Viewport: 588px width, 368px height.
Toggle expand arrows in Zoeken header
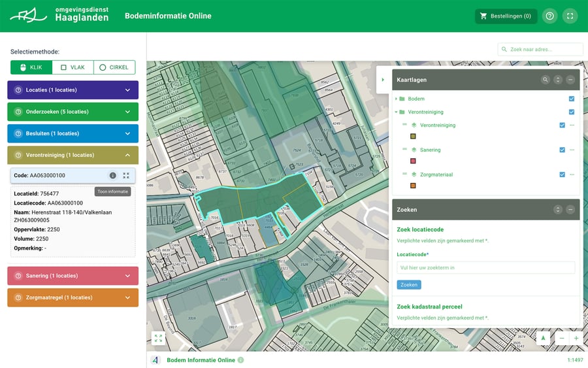558,210
